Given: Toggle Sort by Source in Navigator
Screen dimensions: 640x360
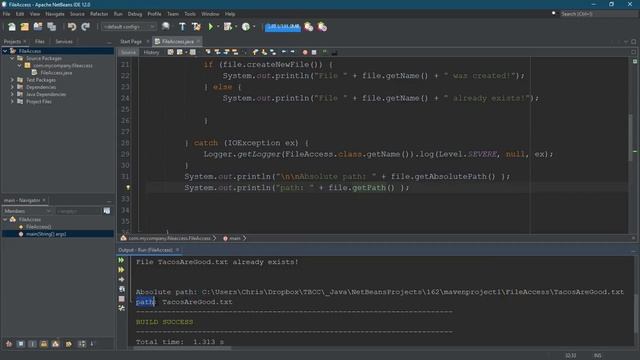Looking at the screenshot, I should [x=92, y=344].
